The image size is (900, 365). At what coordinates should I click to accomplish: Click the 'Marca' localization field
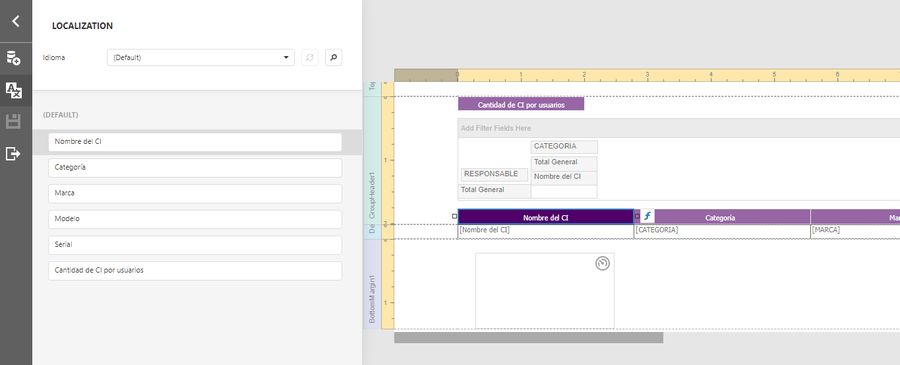(x=195, y=193)
